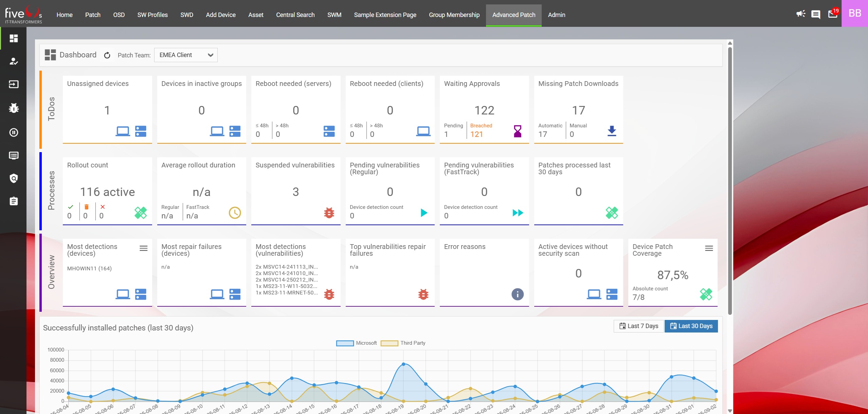Click the dashboard vertical scrollbar
The image size is (868, 414).
[730, 180]
